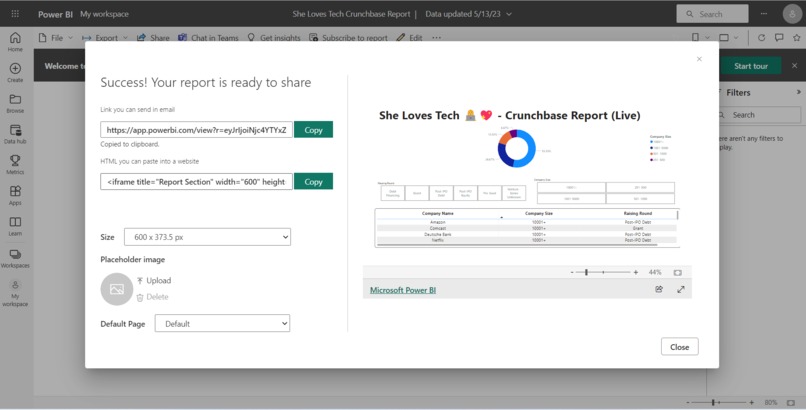Click Edit in the toolbar
The height and width of the screenshot is (410, 806).
coord(409,38)
